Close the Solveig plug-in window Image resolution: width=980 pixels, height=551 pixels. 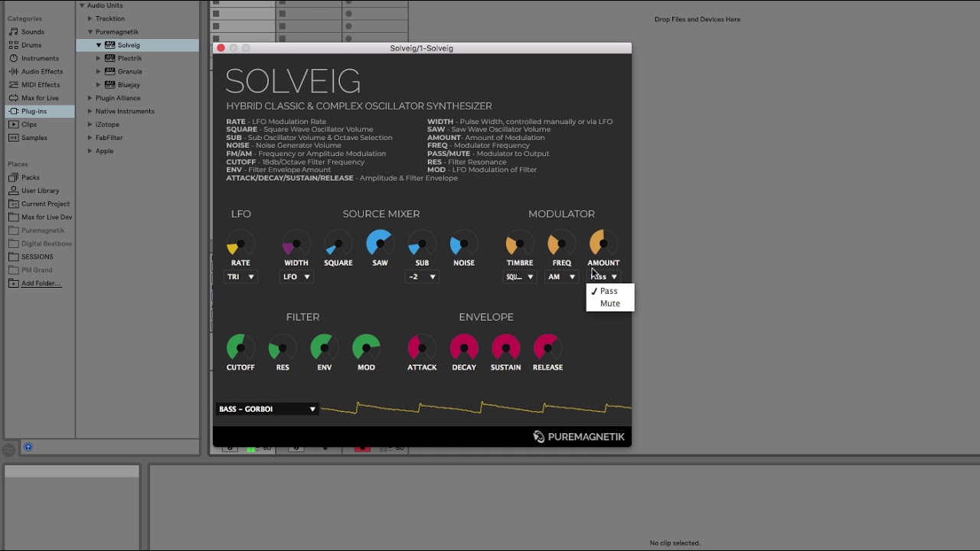[x=221, y=48]
